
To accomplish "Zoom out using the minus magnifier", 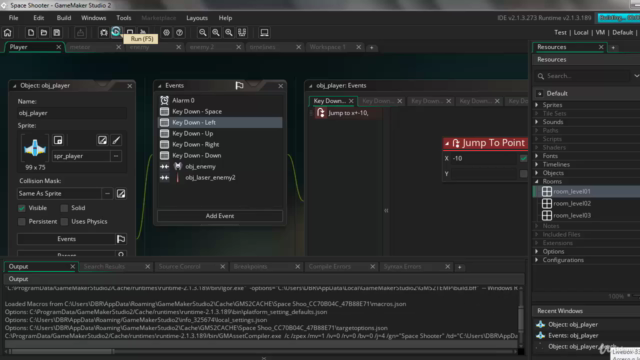I will [x=202, y=33].
